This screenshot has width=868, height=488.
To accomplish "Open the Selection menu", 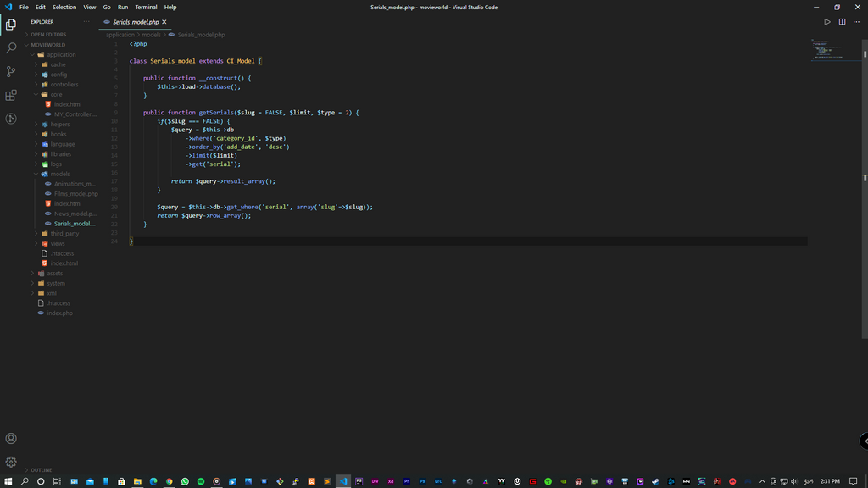I will pyautogui.click(x=64, y=7).
